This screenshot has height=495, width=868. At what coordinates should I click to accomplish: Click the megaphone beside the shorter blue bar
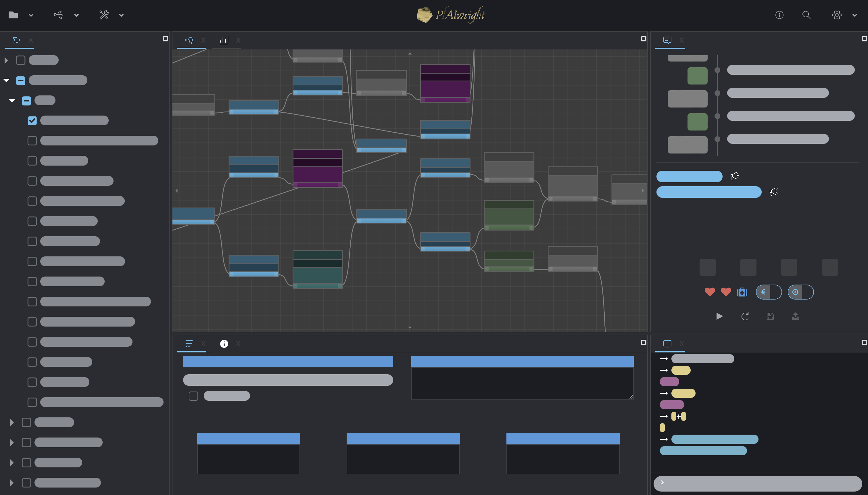734,176
